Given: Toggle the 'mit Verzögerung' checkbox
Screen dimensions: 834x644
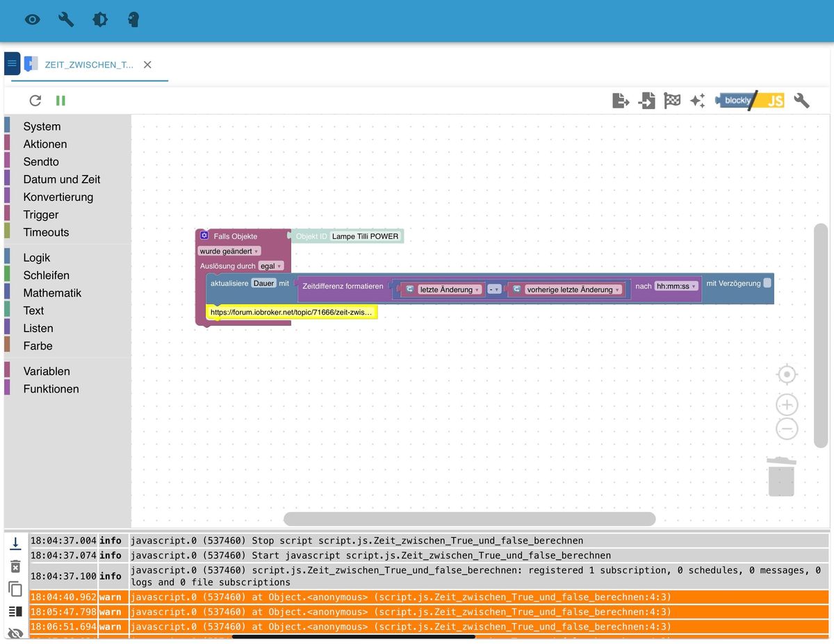Looking at the screenshot, I should (767, 283).
